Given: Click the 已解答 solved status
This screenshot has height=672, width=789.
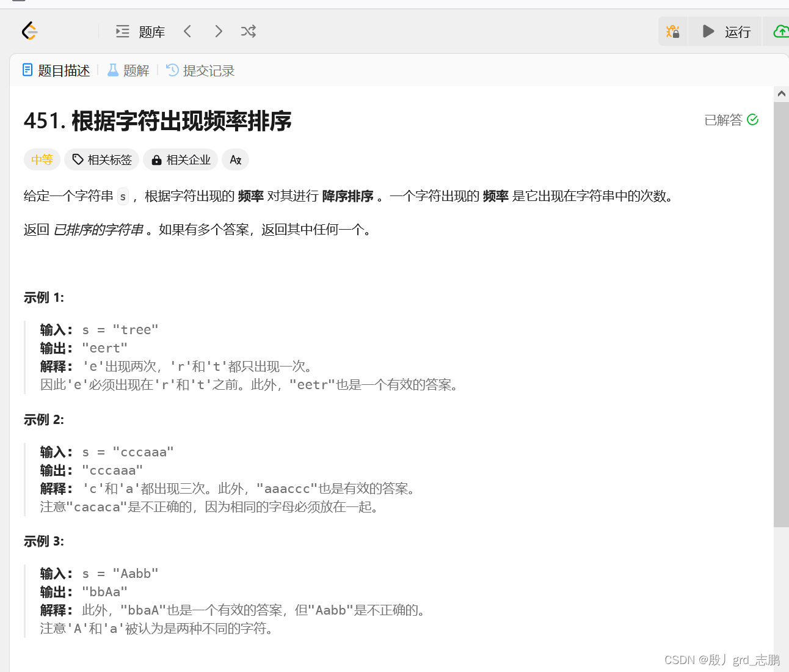Looking at the screenshot, I should click(731, 120).
